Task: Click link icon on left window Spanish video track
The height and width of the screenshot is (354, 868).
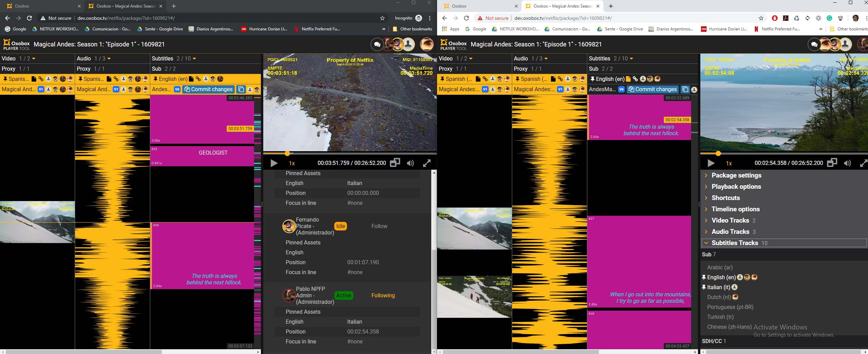Action: point(41,79)
